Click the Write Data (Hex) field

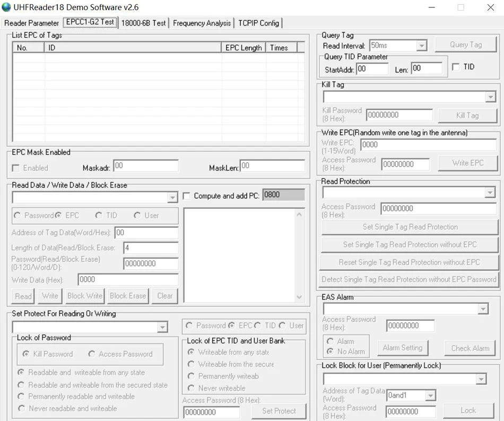[x=128, y=279]
